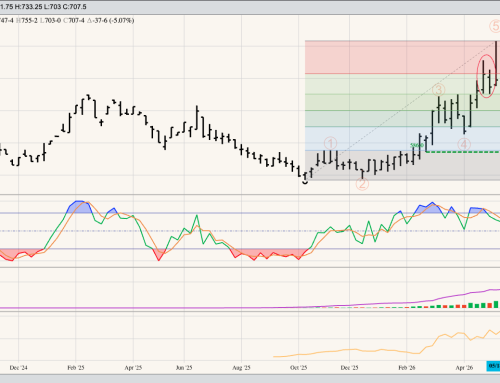Click the Oct '25 date label
The width and height of the screenshot is (500, 383).
[298, 368]
